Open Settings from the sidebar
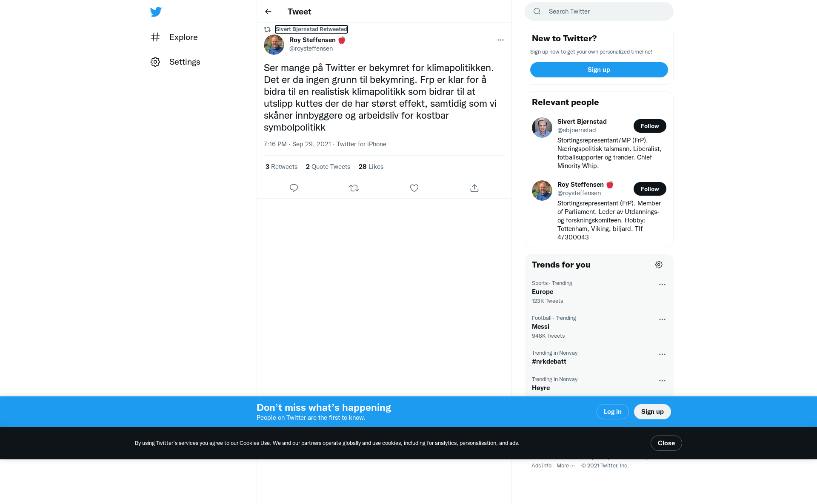 175,62
